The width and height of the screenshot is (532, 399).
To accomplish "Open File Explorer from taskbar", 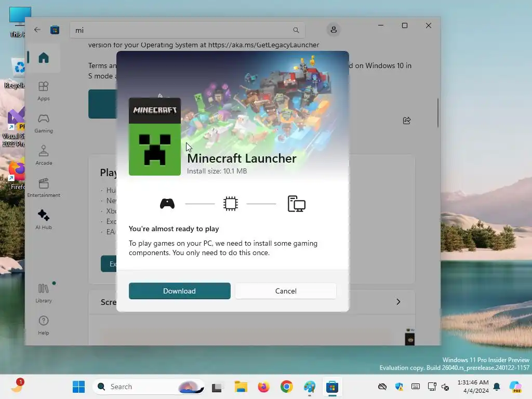I will point(241,387).
